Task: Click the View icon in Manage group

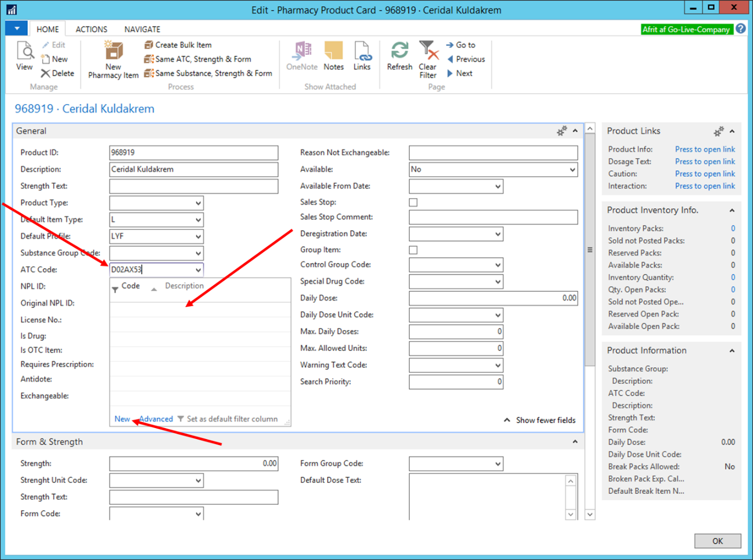Action: pos(25,52)
